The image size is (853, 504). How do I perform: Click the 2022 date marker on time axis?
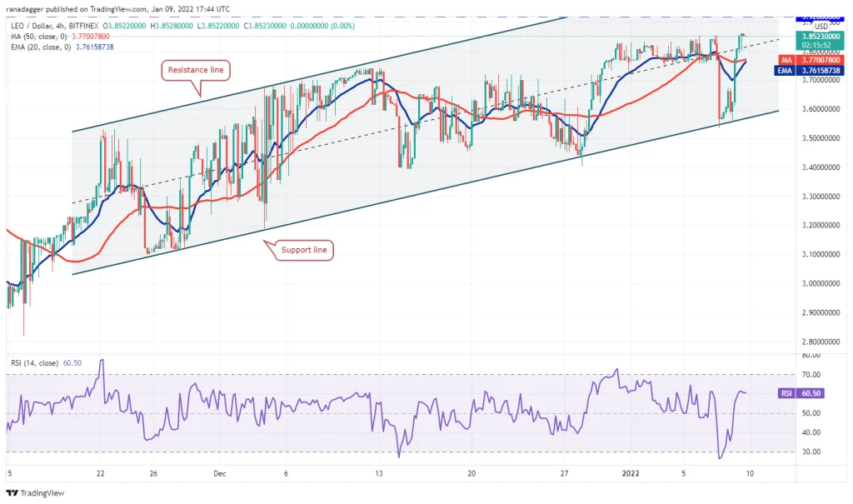coord(631,473)
